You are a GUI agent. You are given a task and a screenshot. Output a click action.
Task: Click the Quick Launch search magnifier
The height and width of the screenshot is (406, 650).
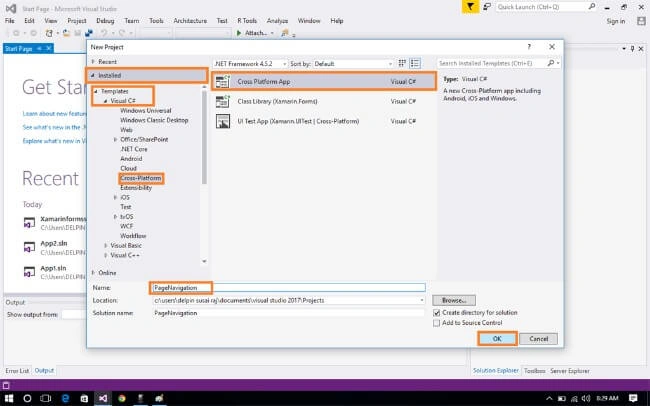pyautogui.click(x=592, y=7)
